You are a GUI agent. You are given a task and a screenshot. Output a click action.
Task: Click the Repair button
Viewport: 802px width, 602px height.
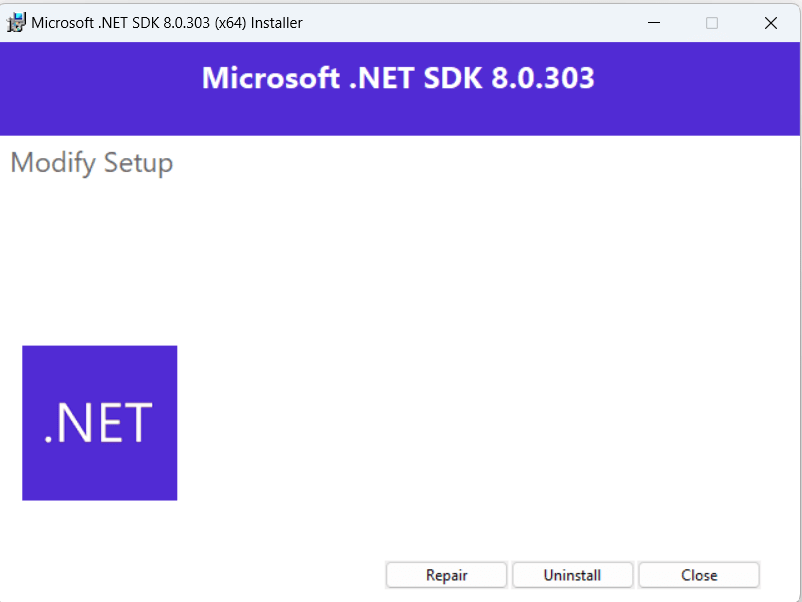click(446, 575)
